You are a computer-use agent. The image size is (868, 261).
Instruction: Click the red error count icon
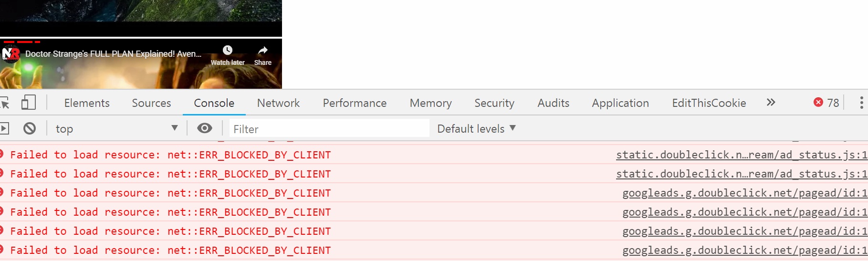[818, 103]
